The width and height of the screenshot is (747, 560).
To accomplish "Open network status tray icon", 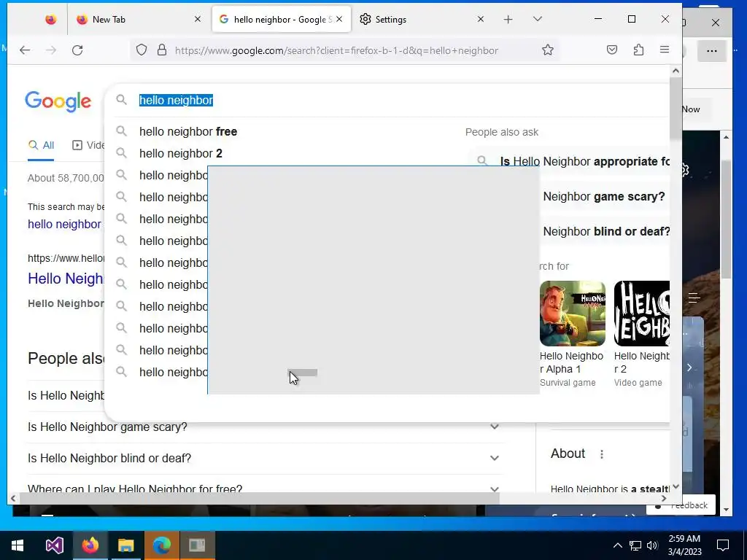I will (635, 545).
